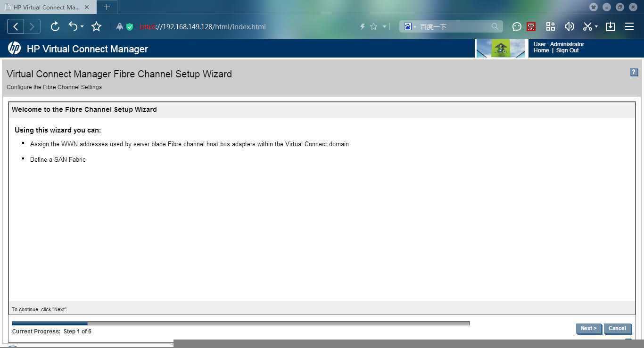Click the 'User : Administrator' label
The height and width of the screenshot is (348, 644).
[559, 44]
